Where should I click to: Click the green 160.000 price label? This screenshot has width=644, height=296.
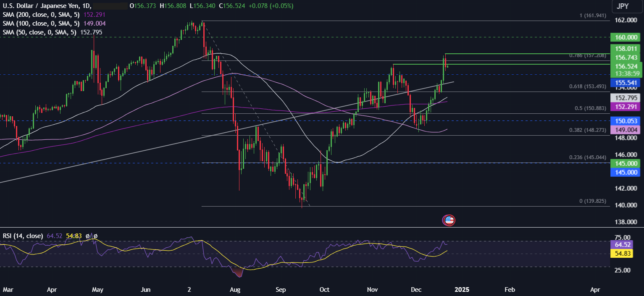tap(626, 37)
